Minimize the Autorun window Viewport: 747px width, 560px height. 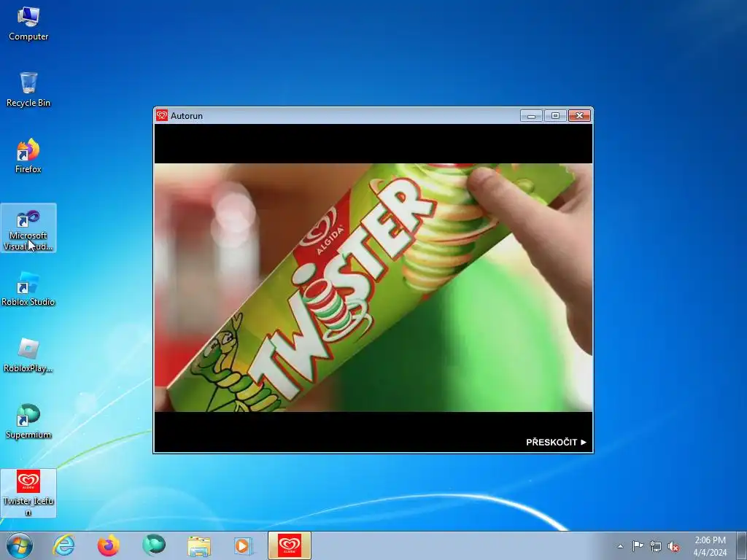[x=531, y=116]
